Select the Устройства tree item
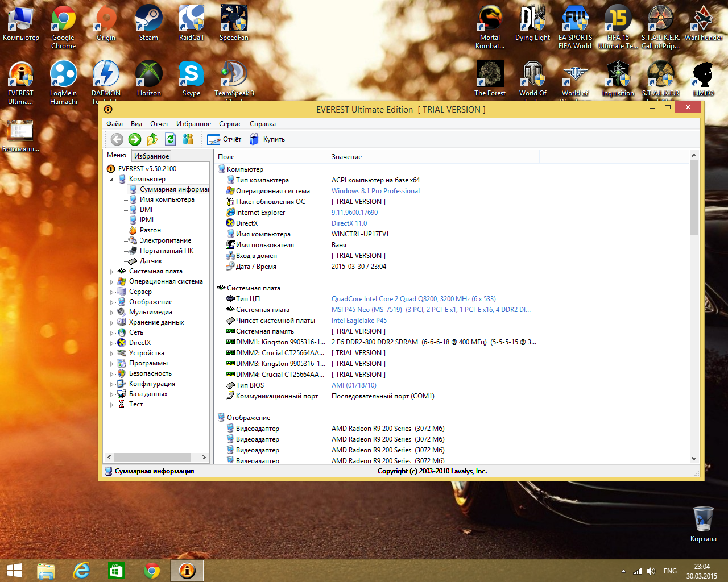728x582 pixels. [141, 353]
